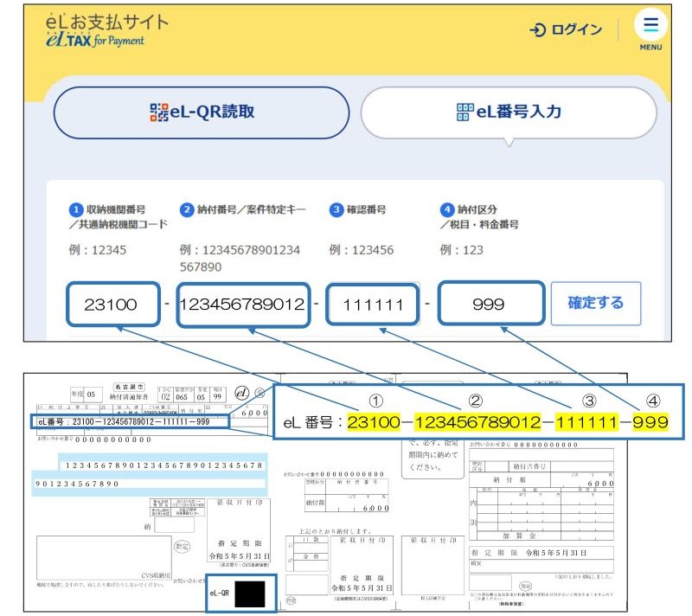Screen dimensions: 692x616
Task: Click the 確認番号 field with 111111
Action: [373, 304]
